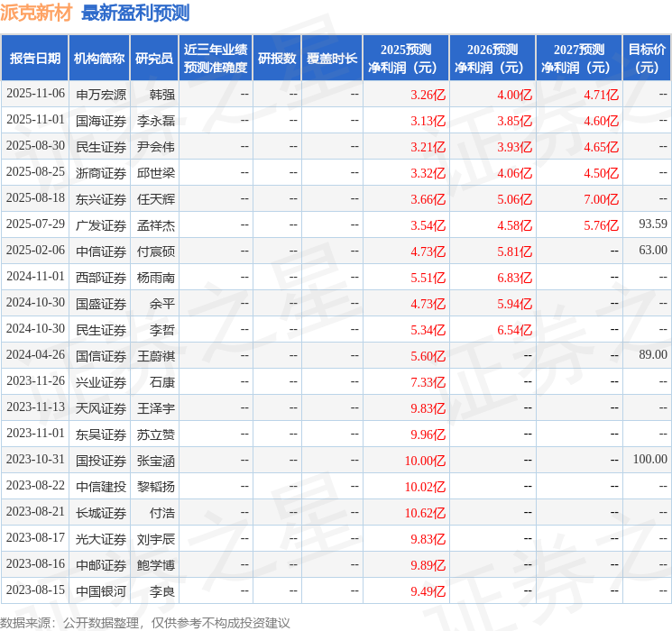Click the 覆盖时长 column header
This screenshot has height=631, width=672.
pyautogui.click(x=332, y=59)
